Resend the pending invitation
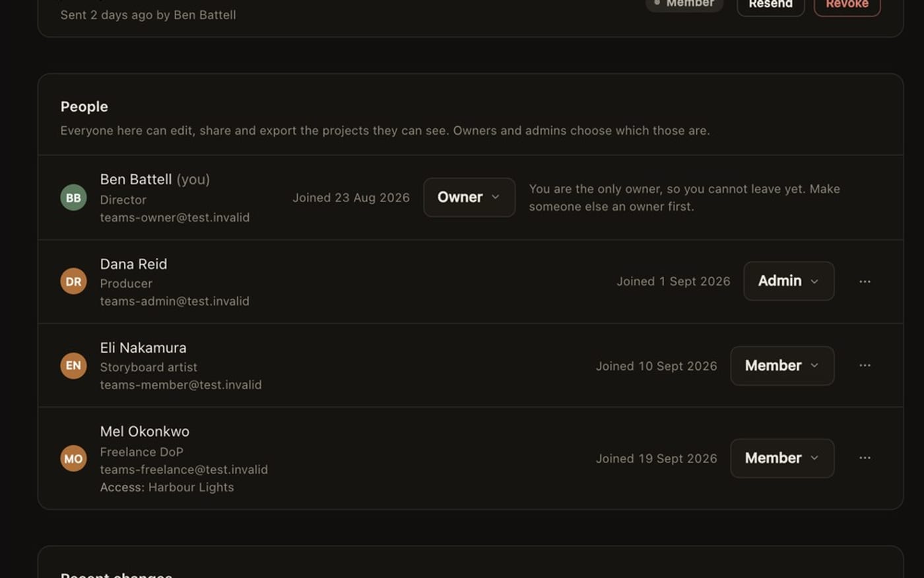 [x=770, y=5]
